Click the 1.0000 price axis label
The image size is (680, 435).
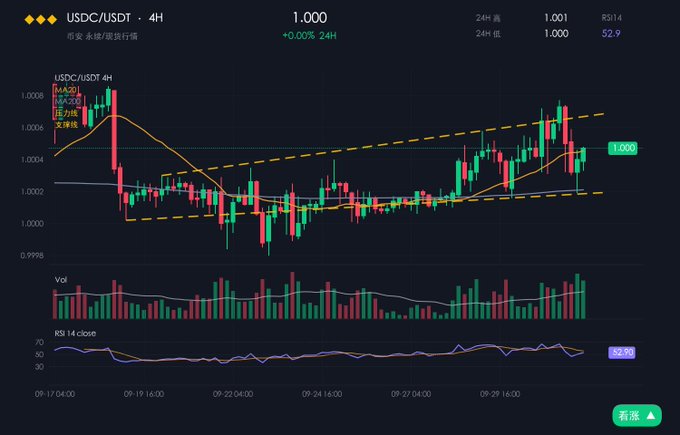(32, 224)
